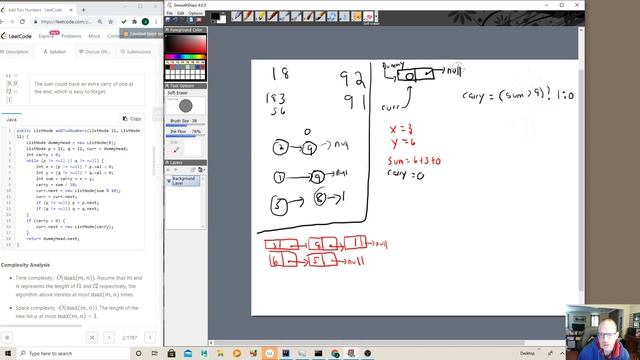Go to the previous problem arrow
Viewport: 640px width, 360px height.
[109, 338]
